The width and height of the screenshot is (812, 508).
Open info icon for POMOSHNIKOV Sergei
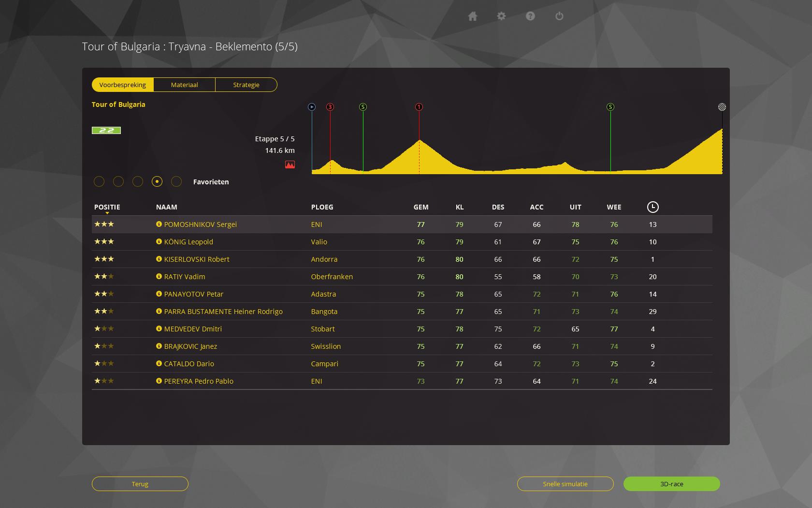[x=159, y=224]
